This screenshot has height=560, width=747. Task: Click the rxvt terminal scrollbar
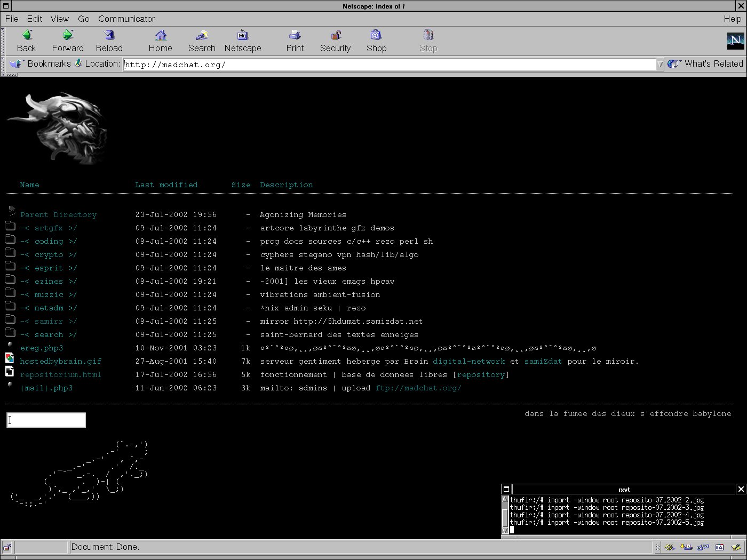(505, 515)
